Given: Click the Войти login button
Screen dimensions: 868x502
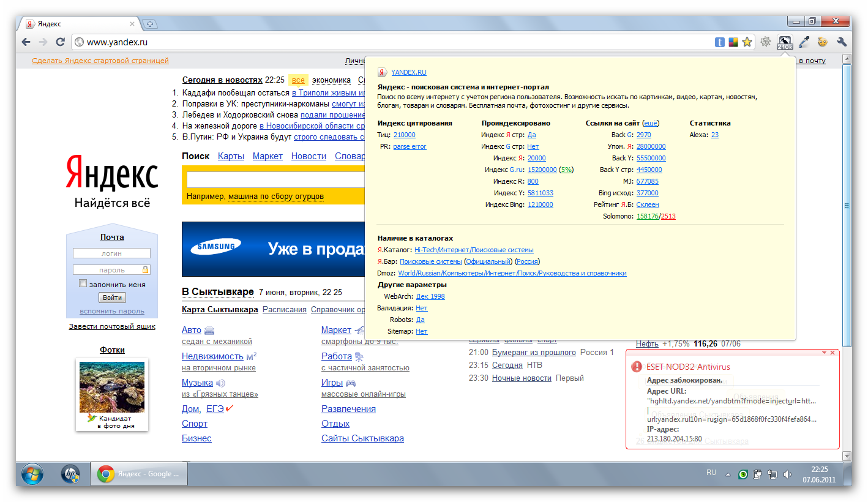Looking at the screenshot, I should pyautogui.click(x=112, y=298).
